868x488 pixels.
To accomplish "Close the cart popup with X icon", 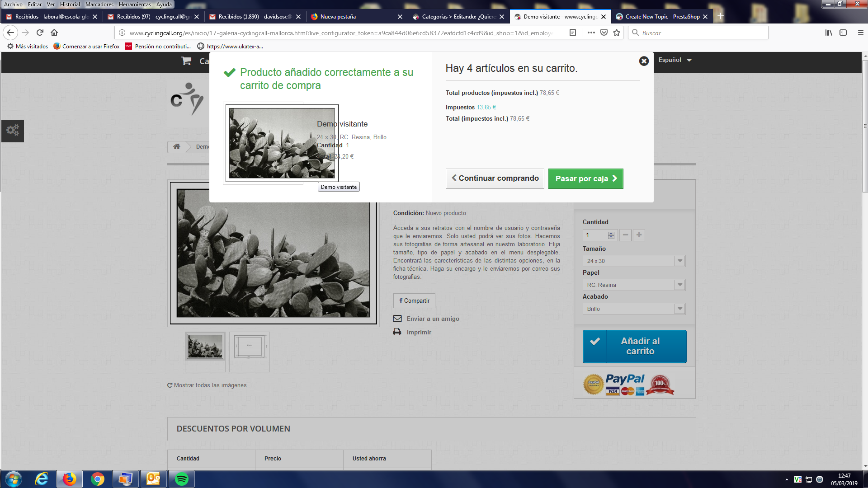I will [x=644, y=61].
